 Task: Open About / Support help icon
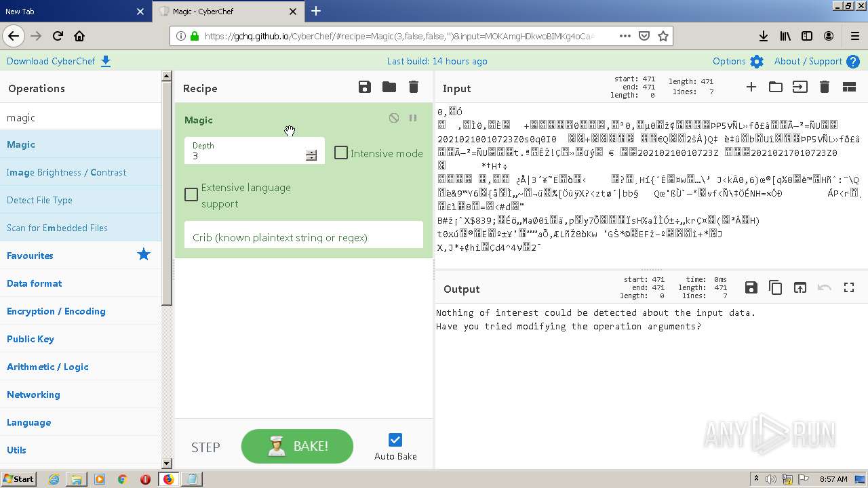point(853,62)
